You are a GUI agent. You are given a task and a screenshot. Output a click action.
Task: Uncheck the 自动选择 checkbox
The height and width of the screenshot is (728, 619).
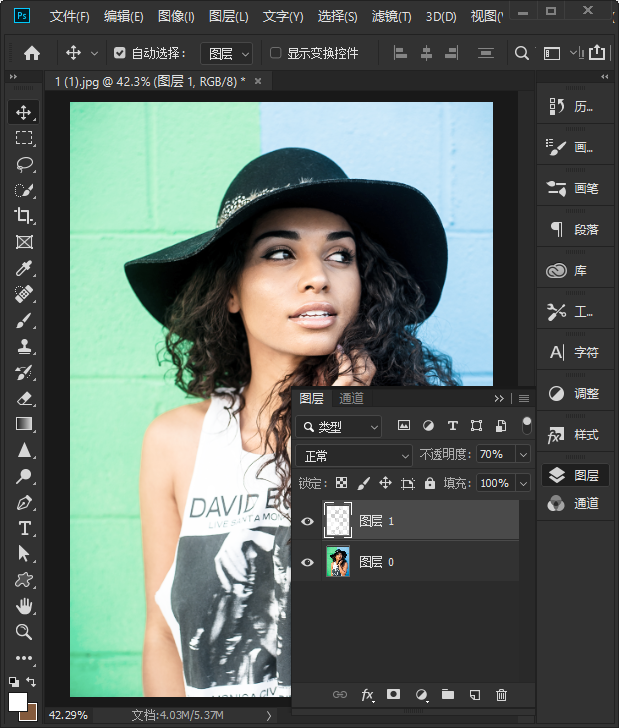[x=120, y=53]
